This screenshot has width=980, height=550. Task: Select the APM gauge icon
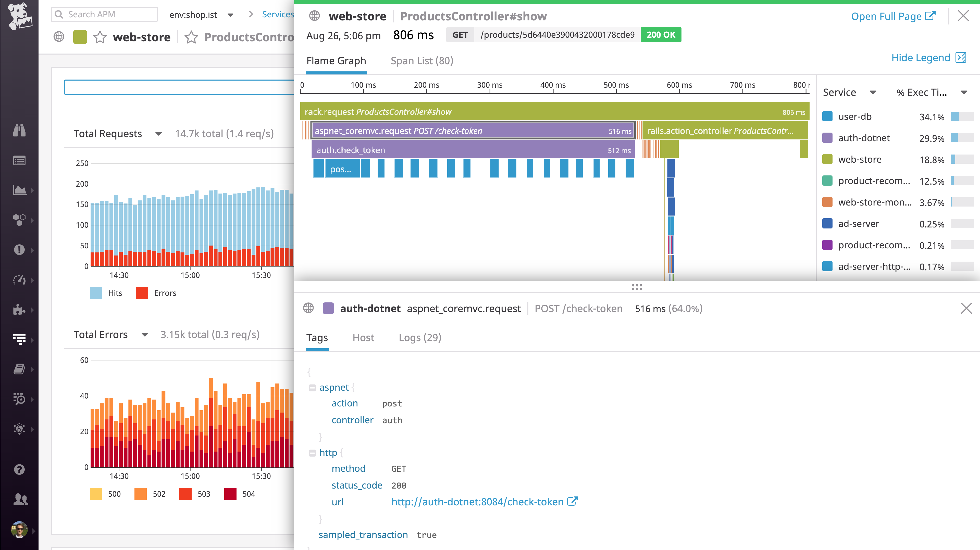(20, 280)
